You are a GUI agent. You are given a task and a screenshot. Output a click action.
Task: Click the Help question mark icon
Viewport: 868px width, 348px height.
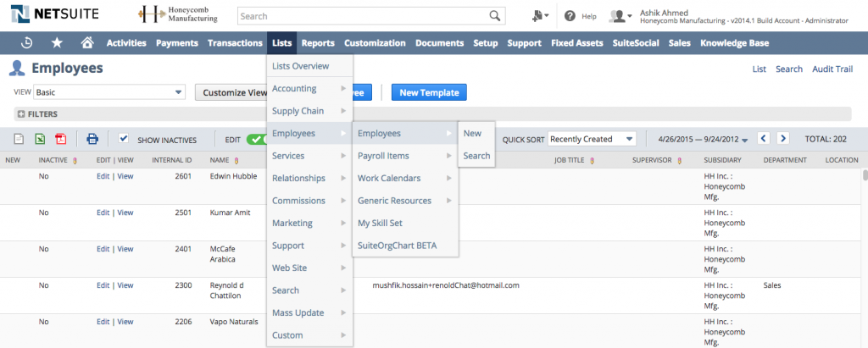click(x=570, y=16)
